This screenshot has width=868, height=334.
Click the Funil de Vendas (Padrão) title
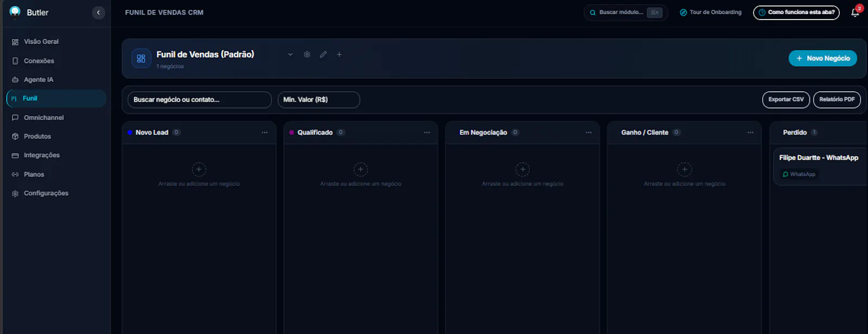(205, 54)
